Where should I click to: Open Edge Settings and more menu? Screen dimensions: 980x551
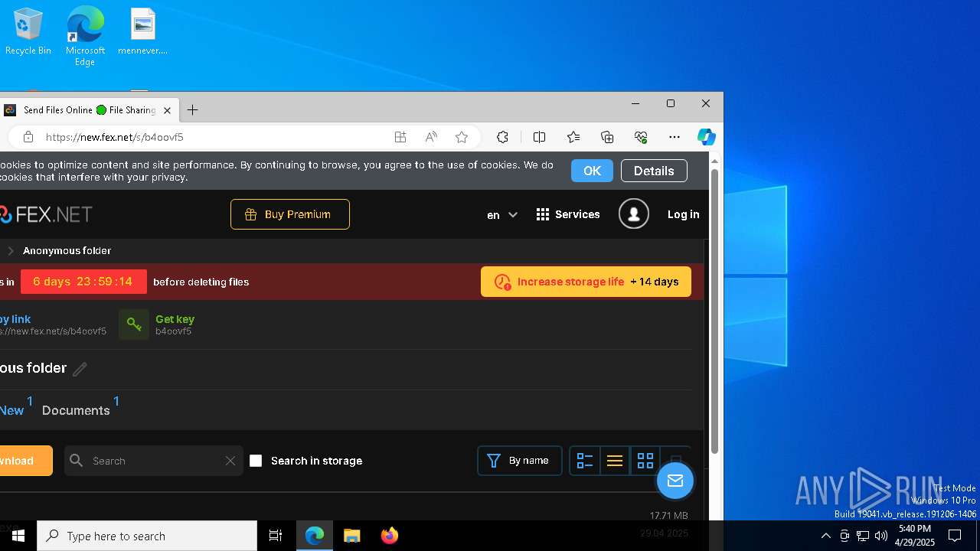(675, 137)
